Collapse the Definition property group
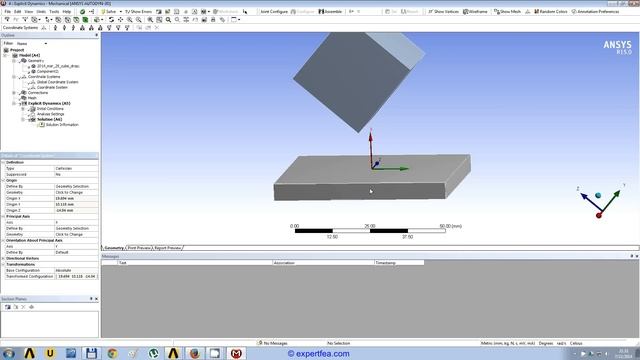 pyautogui.click(x=3, y=162)
